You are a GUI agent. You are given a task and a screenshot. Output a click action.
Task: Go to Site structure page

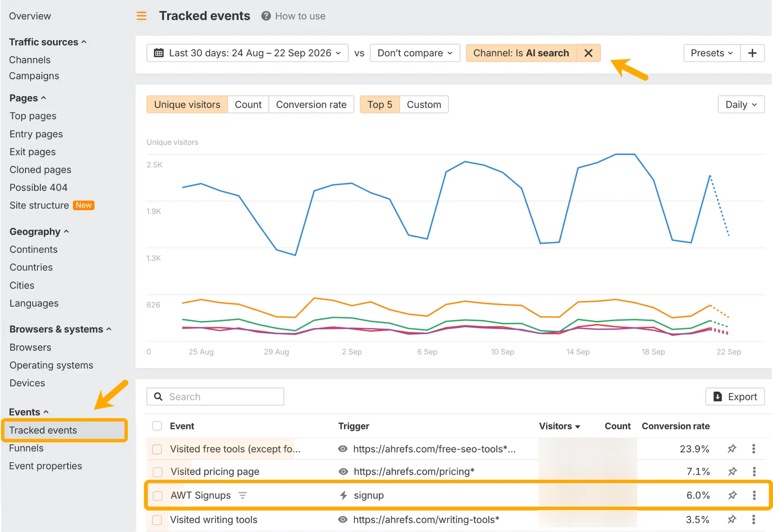click(39, 205)
